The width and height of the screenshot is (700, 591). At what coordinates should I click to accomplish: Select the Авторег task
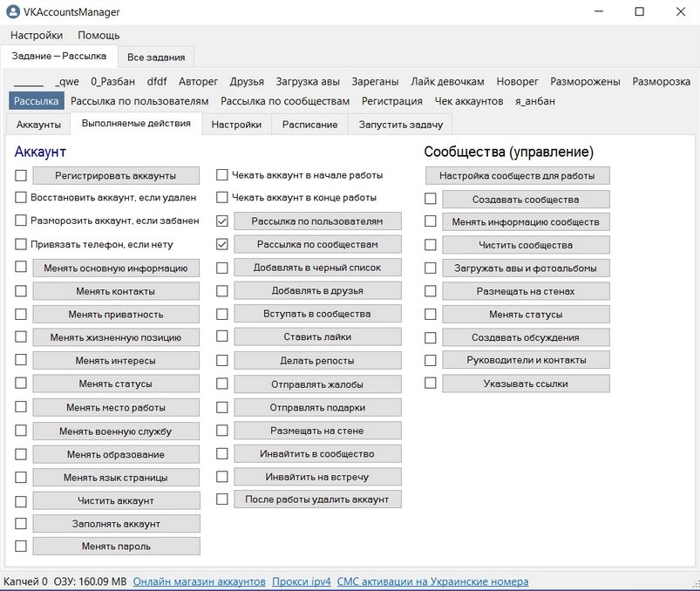click(x=198, y=81)
